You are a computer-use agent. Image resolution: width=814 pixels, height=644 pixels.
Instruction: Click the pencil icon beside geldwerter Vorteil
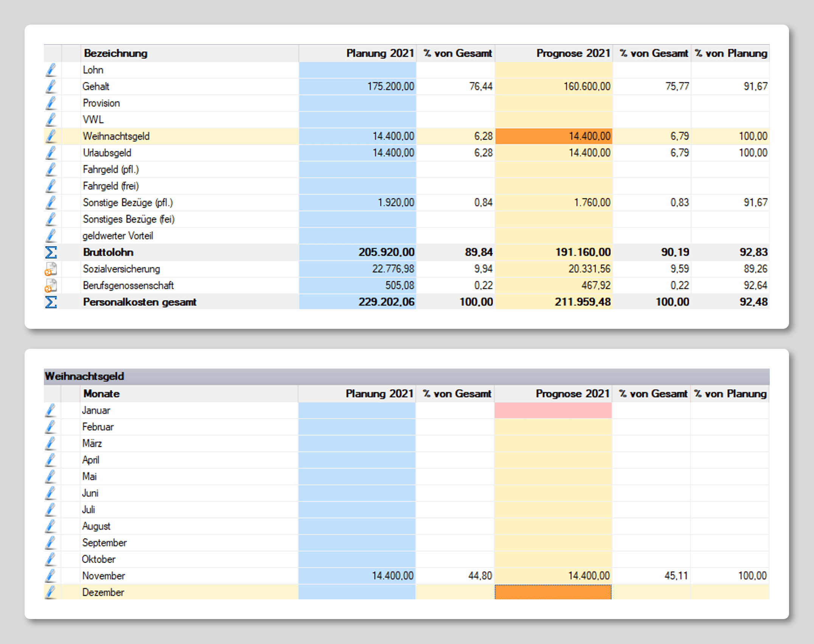tap(51, 236)
